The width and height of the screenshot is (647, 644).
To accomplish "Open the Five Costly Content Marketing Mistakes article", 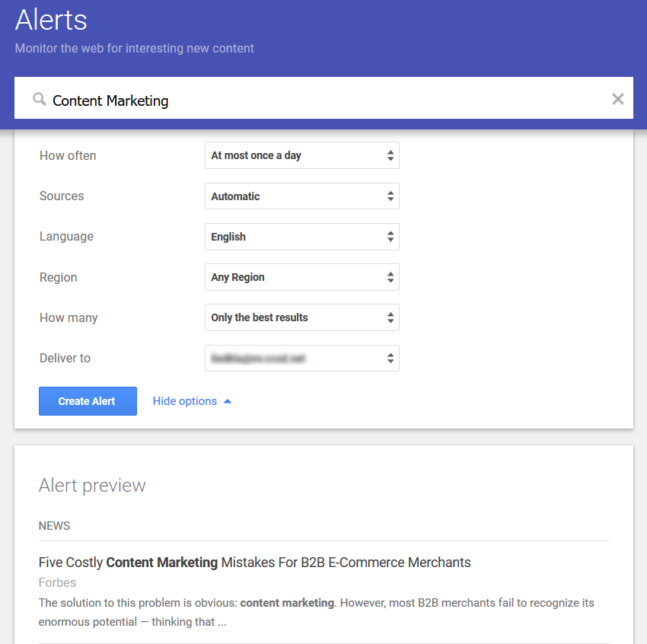I will 254,563.
